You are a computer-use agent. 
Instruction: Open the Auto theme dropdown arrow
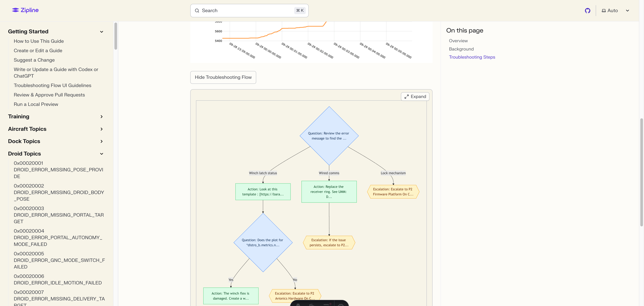(628, 10)
